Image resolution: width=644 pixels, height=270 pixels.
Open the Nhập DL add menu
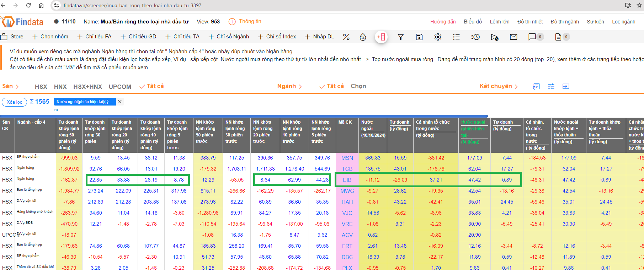[x=320, y=37]
